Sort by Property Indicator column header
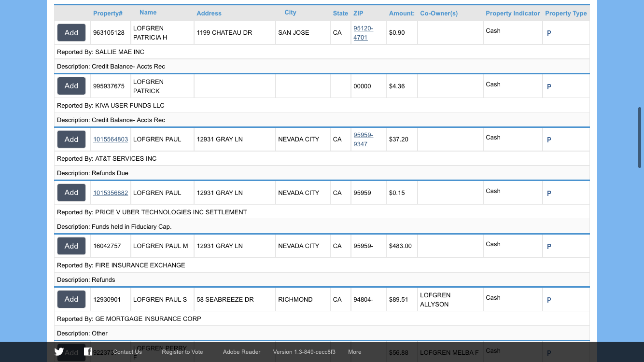Image resolution: width=644 pixels, height=362 pixels. (x=513, y=14)
